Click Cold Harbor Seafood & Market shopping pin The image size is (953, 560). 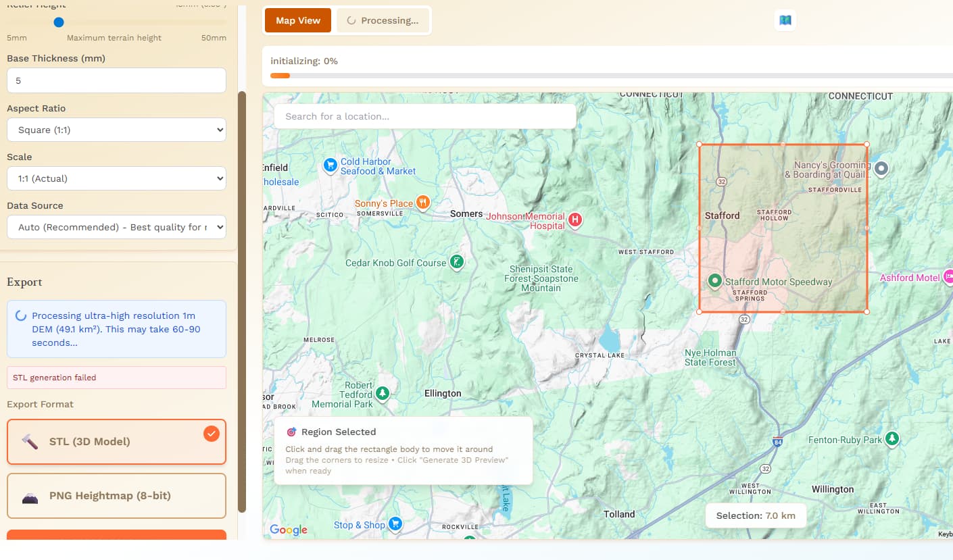point(330,166)
